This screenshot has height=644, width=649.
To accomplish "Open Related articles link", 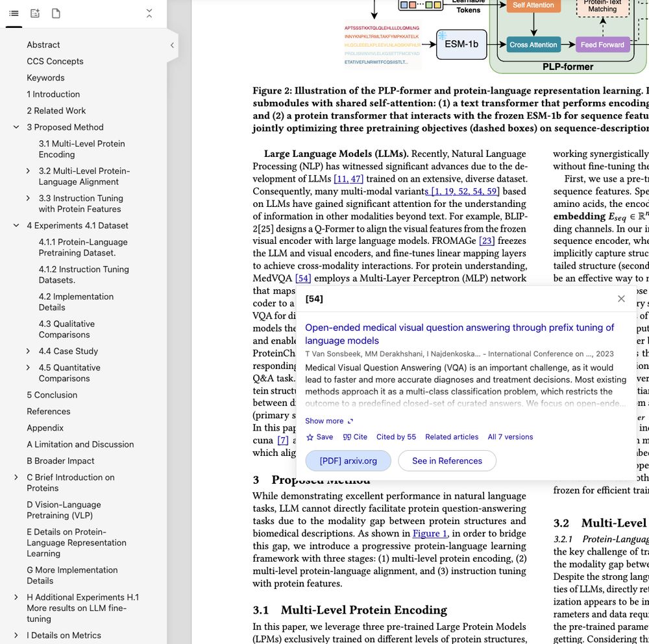I will pyautogui.click(x=452, y=436).
